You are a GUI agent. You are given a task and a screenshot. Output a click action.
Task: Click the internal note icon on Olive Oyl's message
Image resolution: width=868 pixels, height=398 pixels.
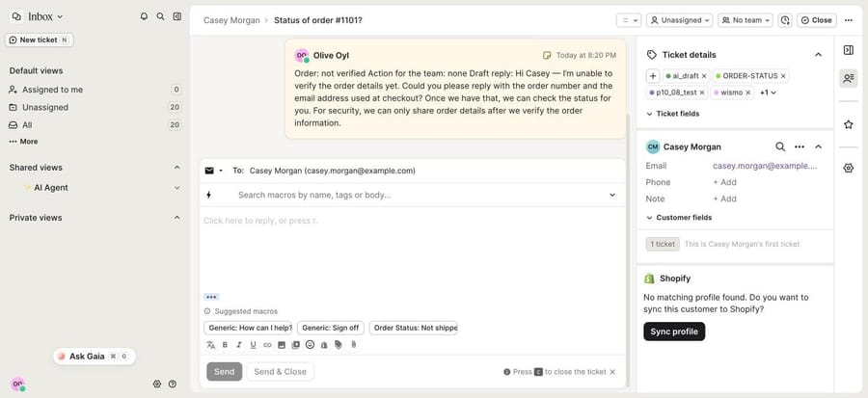pyautogui.click(x=547, y=55)
